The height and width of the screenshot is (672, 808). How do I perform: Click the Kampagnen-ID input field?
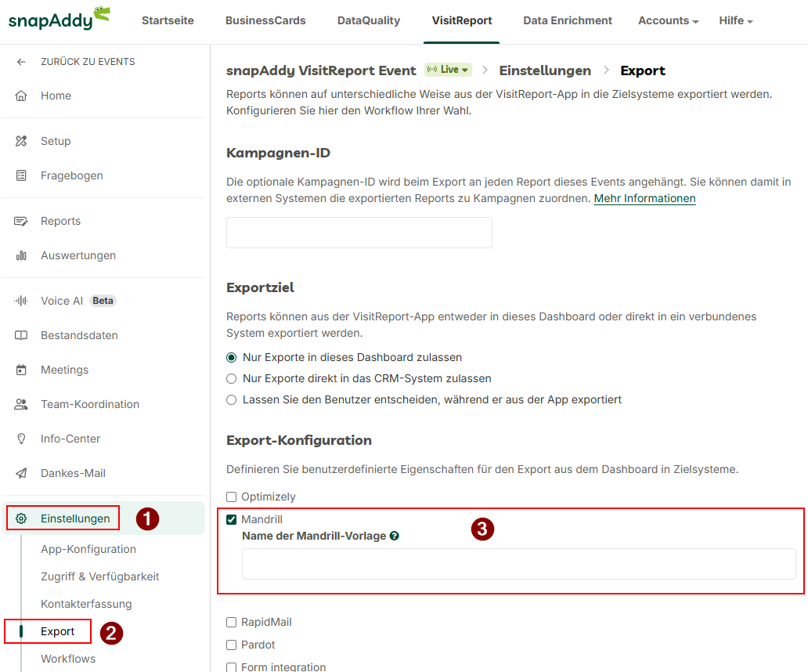[359, 233]
